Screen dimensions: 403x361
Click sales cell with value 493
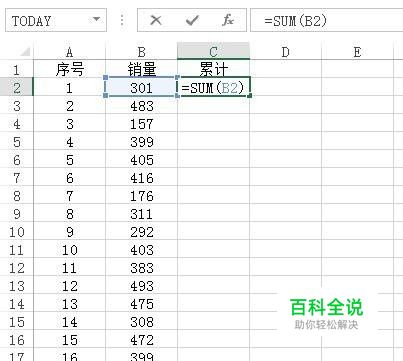click(141, 286)
